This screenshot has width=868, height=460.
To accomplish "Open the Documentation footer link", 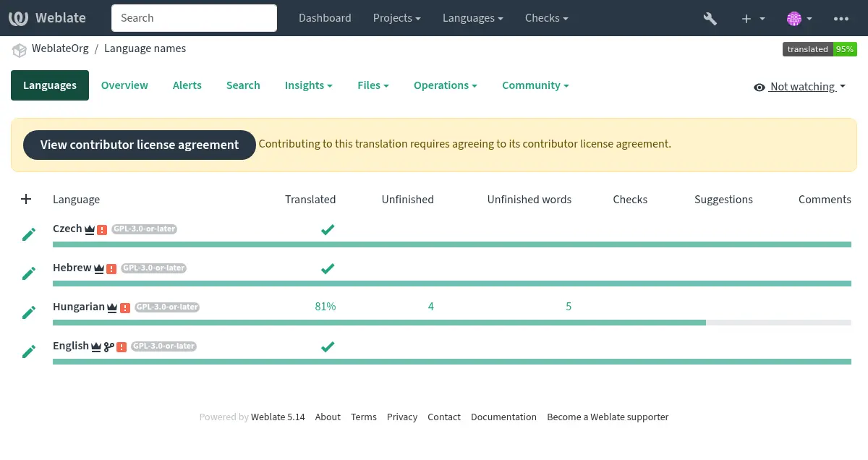I will [503, 417].
